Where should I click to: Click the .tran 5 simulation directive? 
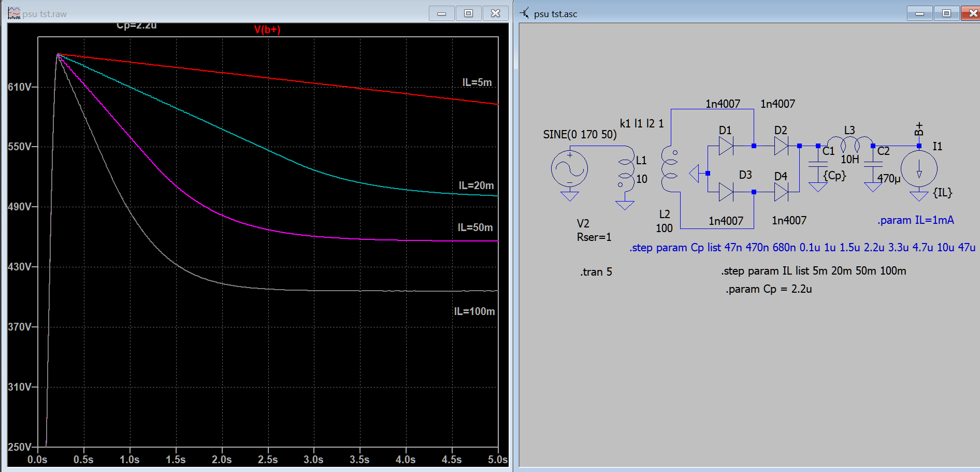click(596, 272)
